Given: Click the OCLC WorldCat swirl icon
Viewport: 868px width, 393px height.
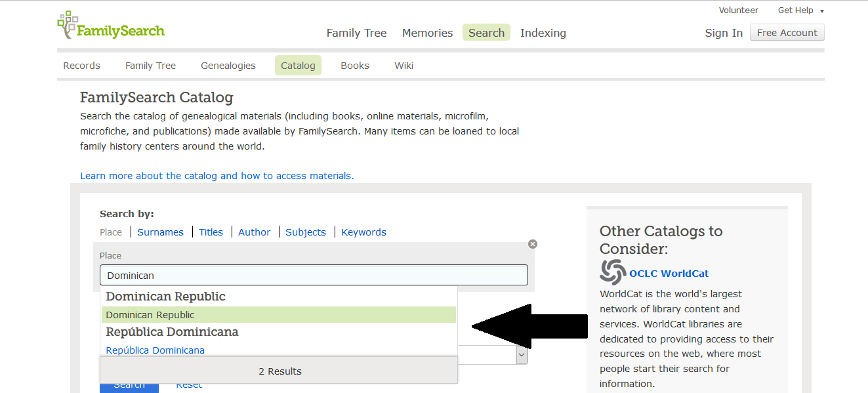Looking at the screenshot, I should (x=613, y=272).
